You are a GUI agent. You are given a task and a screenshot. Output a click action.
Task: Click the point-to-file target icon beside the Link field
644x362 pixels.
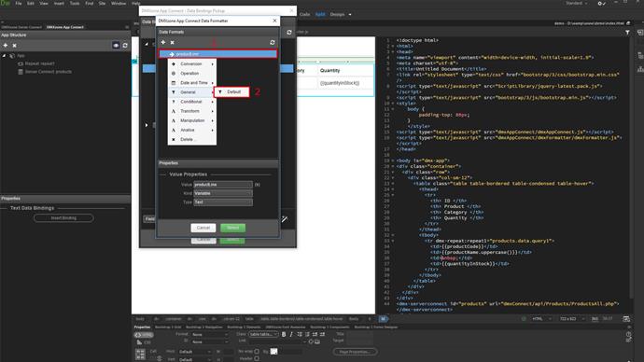coord(311,341)
